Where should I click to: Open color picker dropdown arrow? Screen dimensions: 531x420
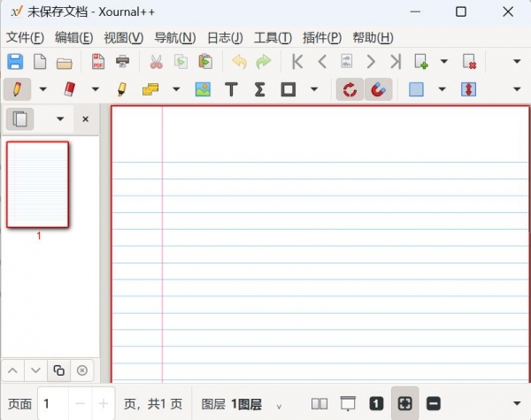pos(442,89)
